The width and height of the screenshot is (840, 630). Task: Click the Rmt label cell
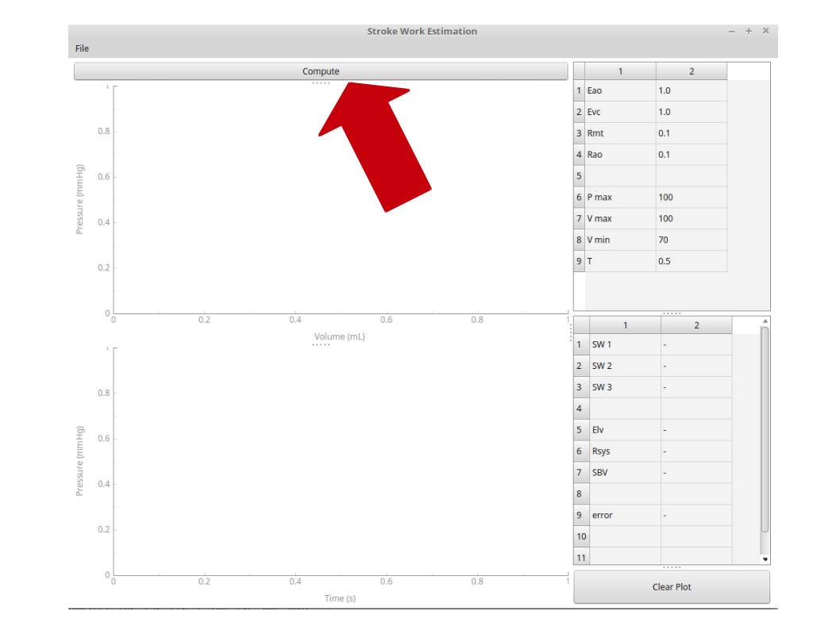[x=620, y=133]
